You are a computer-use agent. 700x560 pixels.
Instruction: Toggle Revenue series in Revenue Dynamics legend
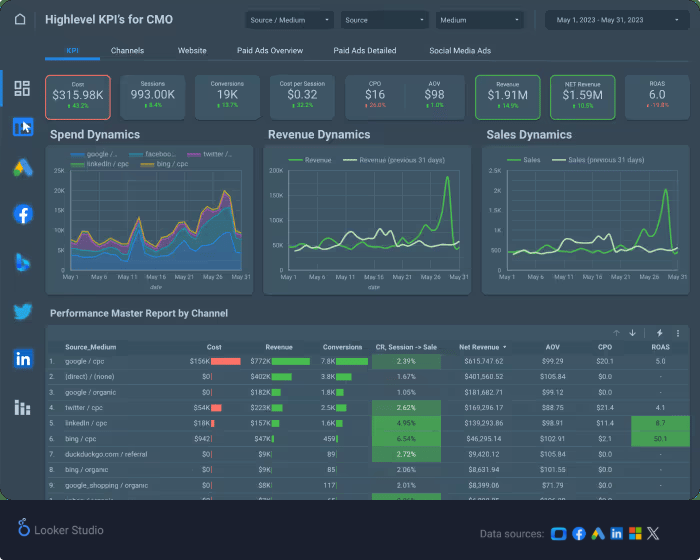[x=310, y=160]
